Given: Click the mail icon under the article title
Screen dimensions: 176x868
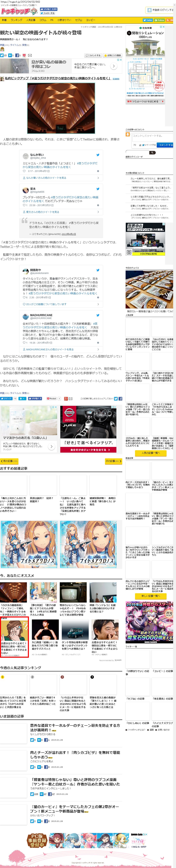Looking at the screenshot, I should (x=30, y=55).
